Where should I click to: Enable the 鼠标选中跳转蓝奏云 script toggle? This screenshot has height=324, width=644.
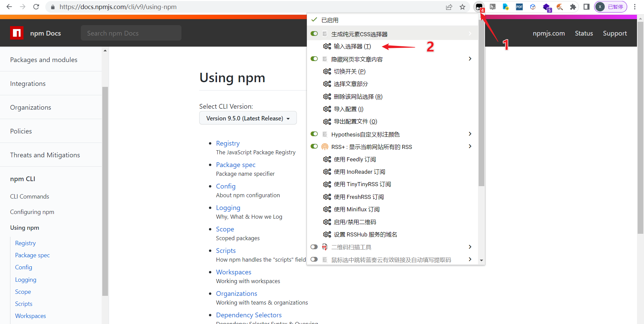314,259
